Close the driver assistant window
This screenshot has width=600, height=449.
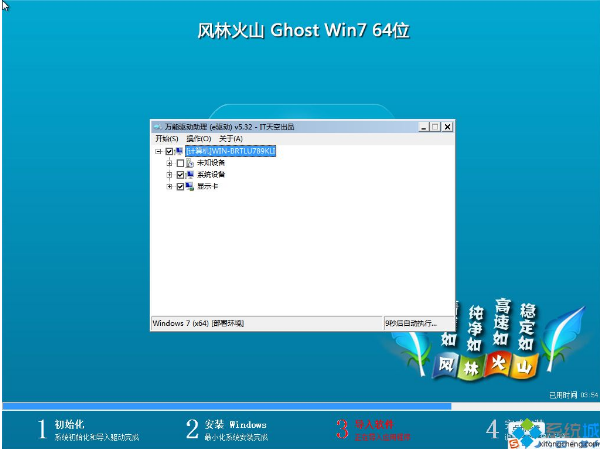(447, 127)
